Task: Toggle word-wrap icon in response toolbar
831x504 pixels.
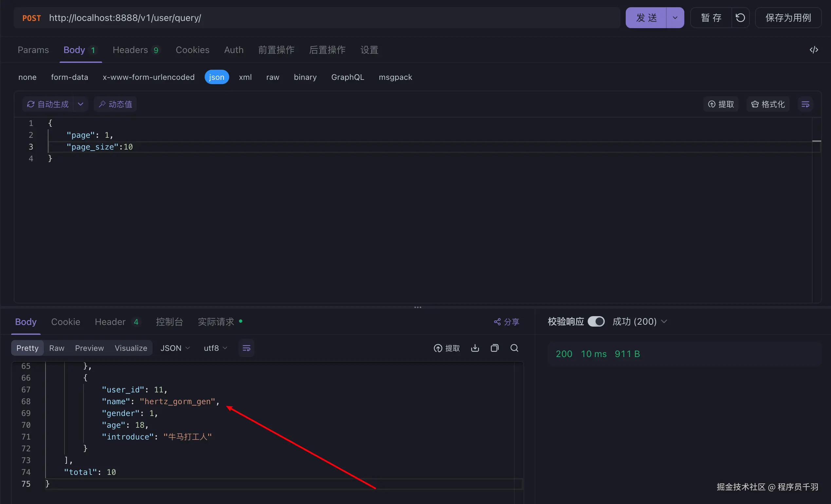Action: click(247, 348)
